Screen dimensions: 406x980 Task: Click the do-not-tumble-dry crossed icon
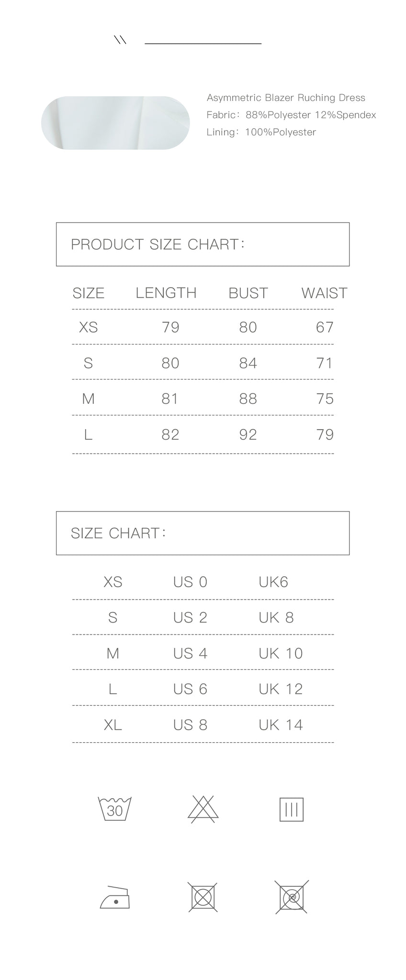coord(203,897)
